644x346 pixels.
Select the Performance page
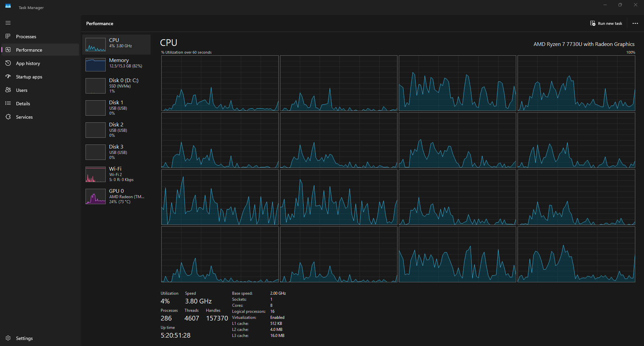pos(40,50)
